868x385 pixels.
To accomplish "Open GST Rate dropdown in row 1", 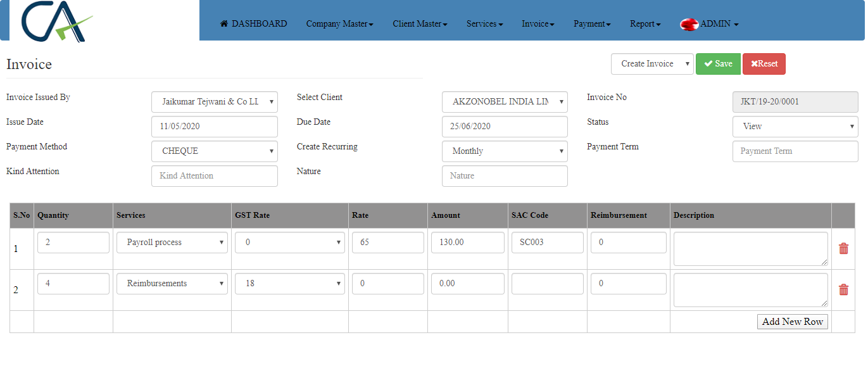I will (290, 243).
